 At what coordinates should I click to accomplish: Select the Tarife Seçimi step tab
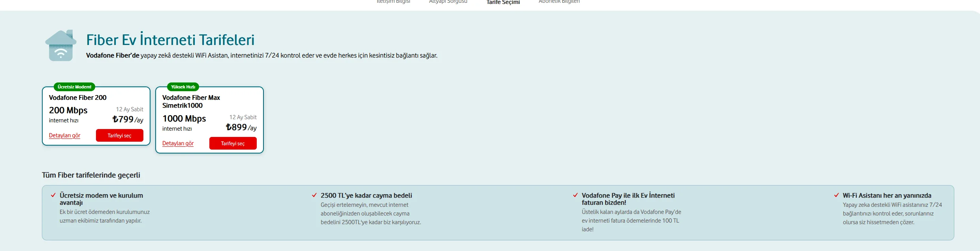[503, 2]
